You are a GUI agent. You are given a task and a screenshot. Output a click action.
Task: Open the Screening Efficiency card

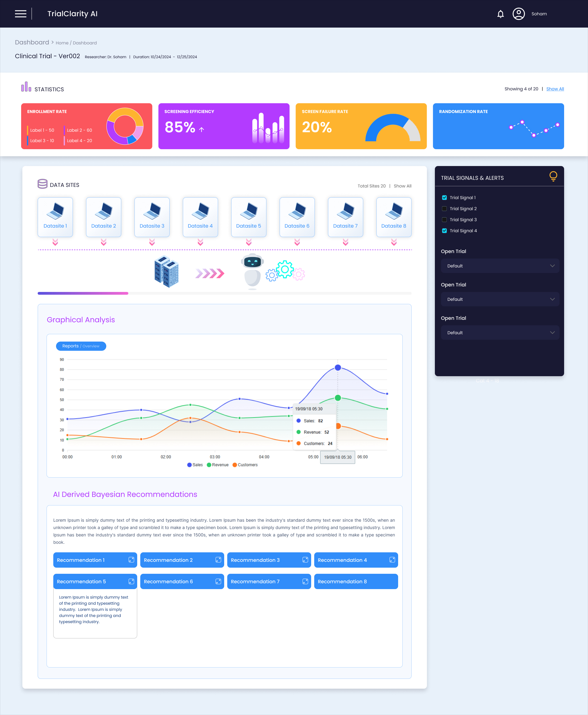(x=224, y=126)
